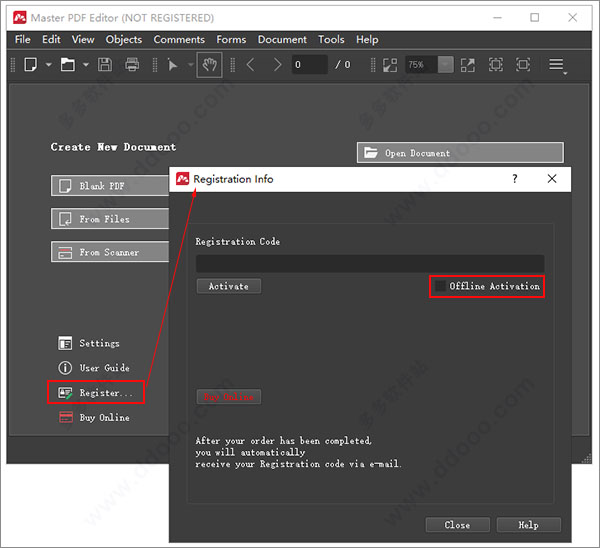The image size is (600, 548).
Task: Click the fit width toolbar icon
Action: 523,65
